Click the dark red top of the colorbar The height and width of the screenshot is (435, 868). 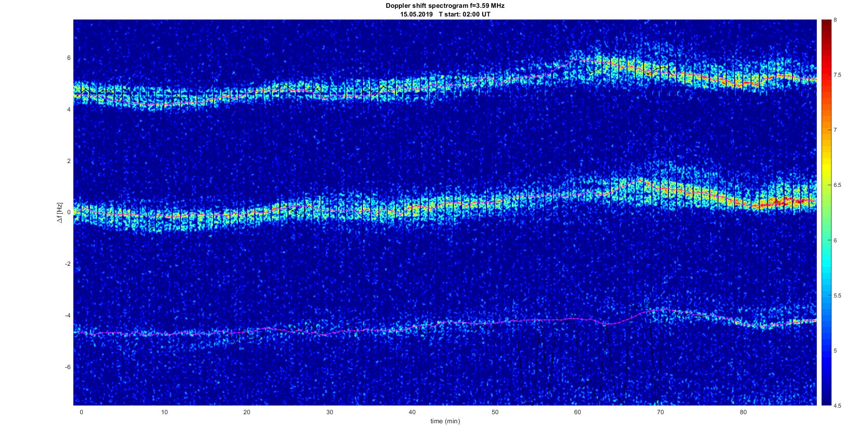point(826,26)
